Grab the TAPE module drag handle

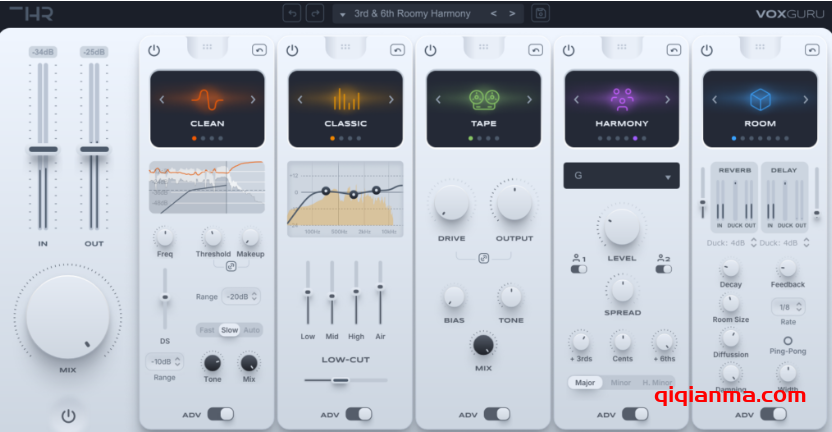484,47
